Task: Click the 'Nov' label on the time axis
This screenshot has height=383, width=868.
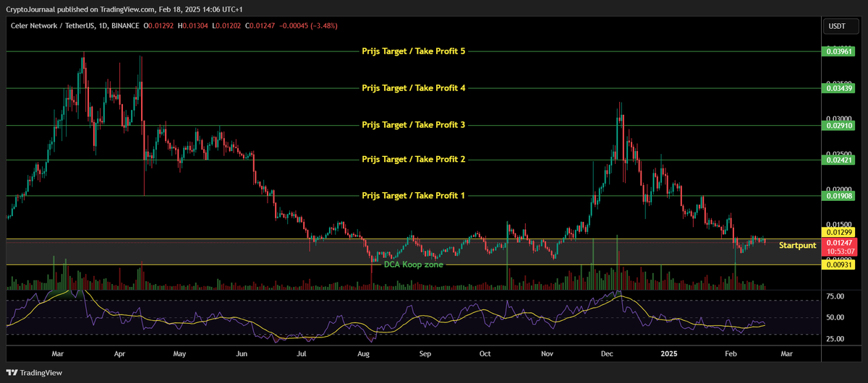Action: click(547, 355)
